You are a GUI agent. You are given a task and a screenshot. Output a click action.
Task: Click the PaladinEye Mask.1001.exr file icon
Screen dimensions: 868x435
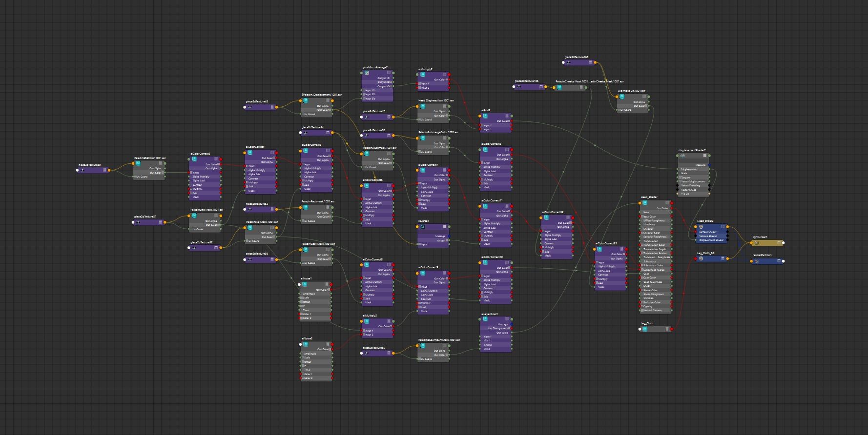click(x=250, y=227)
